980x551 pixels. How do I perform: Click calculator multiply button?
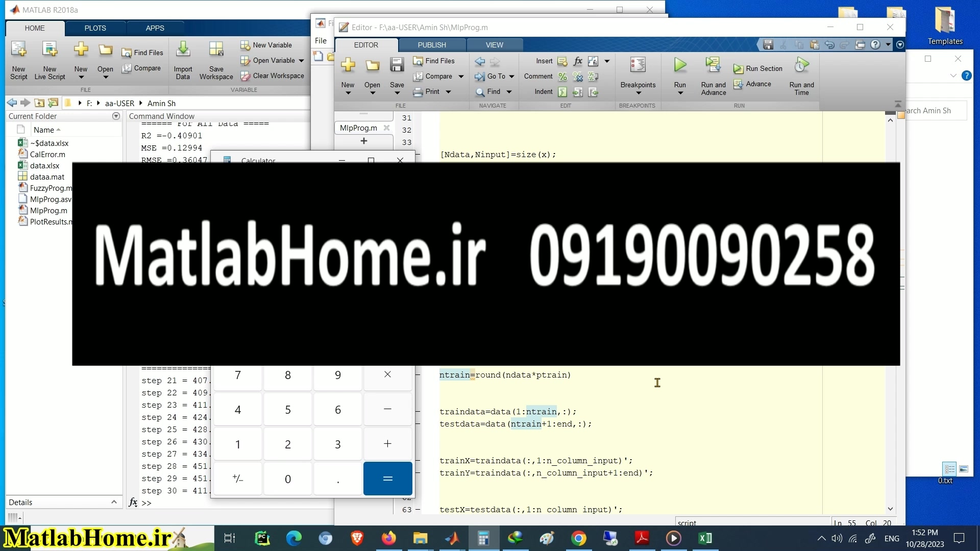click(387, 375)
